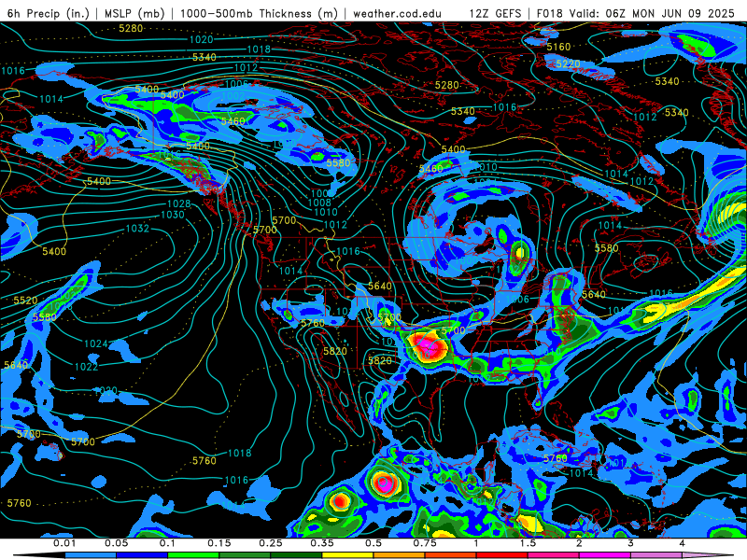Screen dimensions: 747x560
Task: Click the dark blue 0.05 inch legend swatch
Action: click(x=142, y=555)
